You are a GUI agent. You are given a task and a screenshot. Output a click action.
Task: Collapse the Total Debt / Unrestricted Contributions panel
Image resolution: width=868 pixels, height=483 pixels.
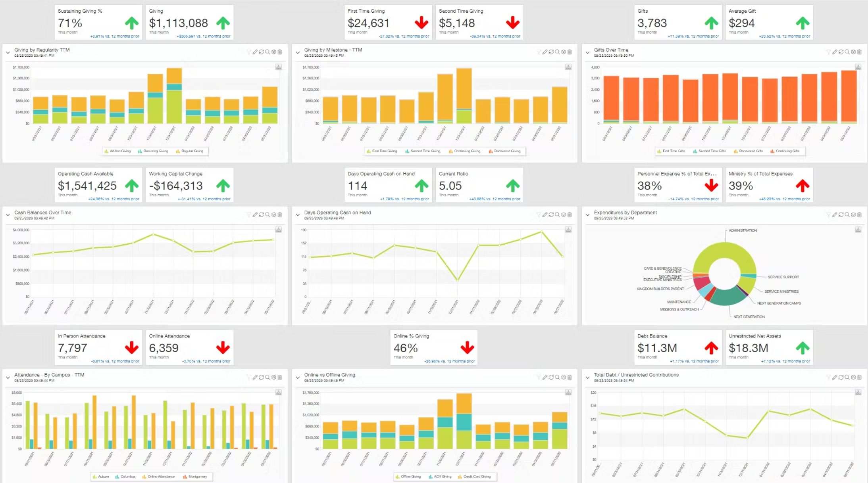pos(587,378)
